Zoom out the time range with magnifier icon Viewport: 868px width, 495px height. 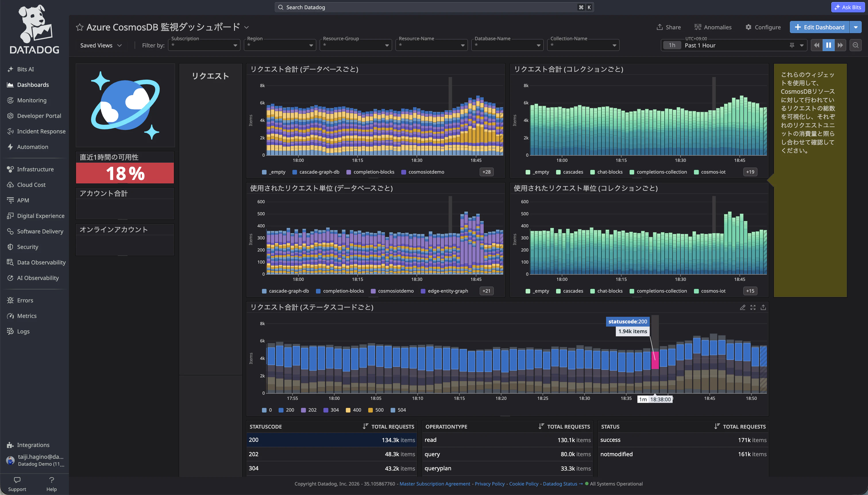(x=855, y=45)
